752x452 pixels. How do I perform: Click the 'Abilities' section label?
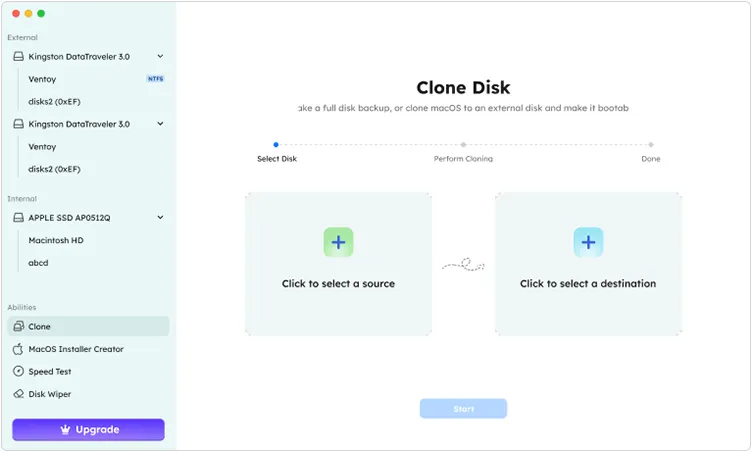tap(22, 307)
